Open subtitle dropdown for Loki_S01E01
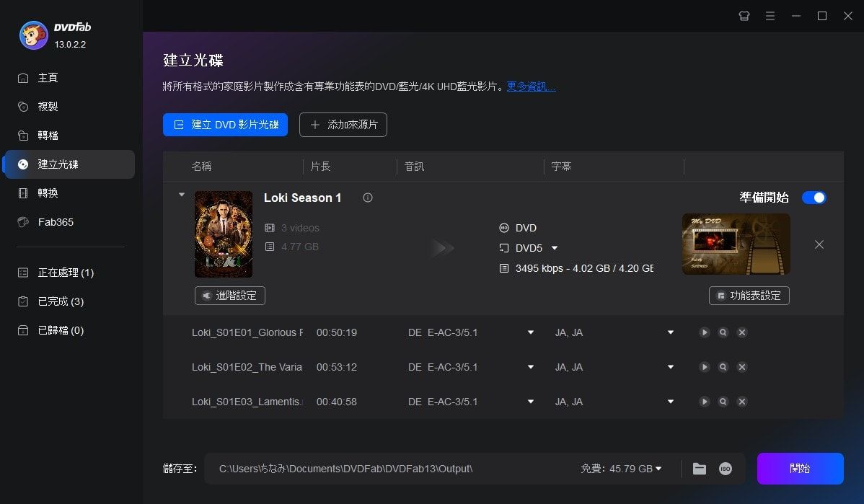Screen dimensions: 864x504 click(x=671, y=332)
